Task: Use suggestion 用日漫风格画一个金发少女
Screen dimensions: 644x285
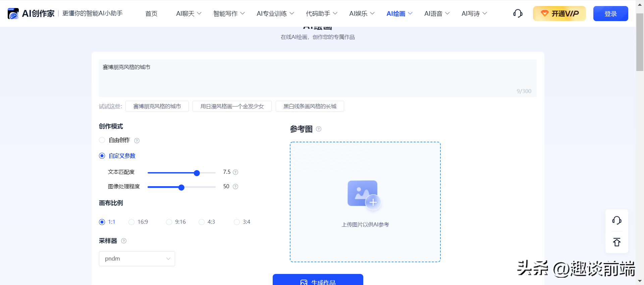Action: 232,106
